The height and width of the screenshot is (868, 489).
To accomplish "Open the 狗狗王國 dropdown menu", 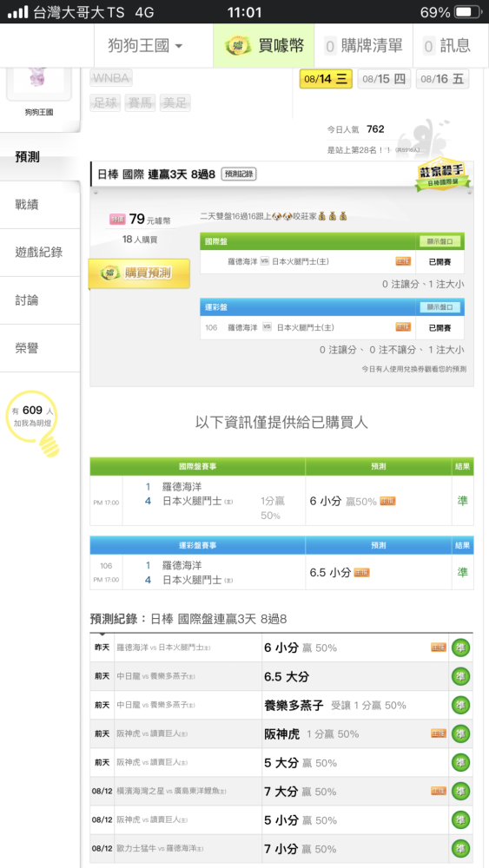I will [x=145, y=45].
